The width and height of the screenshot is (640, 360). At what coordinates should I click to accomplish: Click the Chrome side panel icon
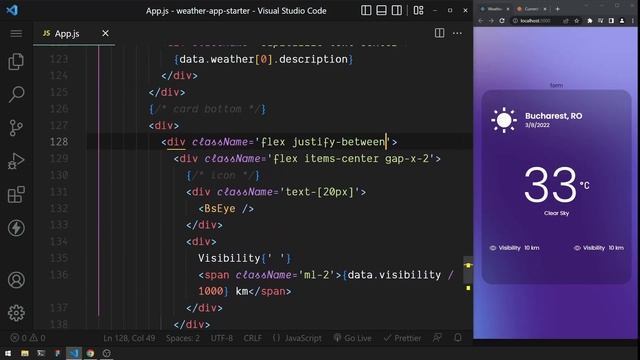(611, 20)
